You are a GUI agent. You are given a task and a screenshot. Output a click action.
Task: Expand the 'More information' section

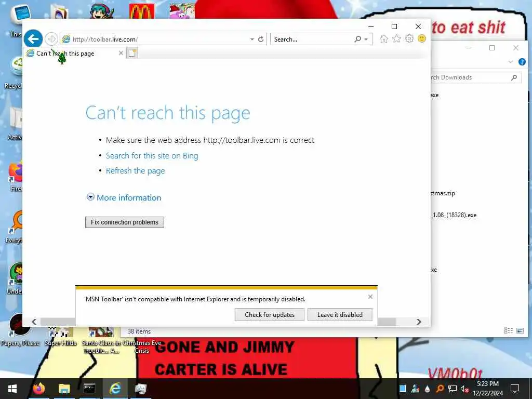[x=124, y=197]
